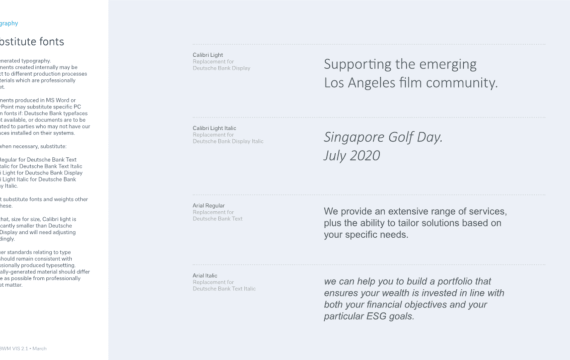Select 'Singapore Golf Day.' sample text

tap(383, 137)
